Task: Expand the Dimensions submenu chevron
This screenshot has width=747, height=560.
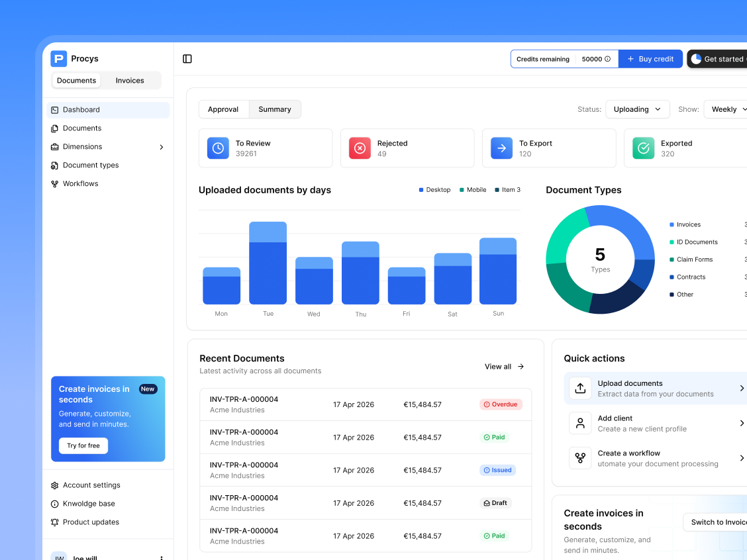Action: pos(162,147)
